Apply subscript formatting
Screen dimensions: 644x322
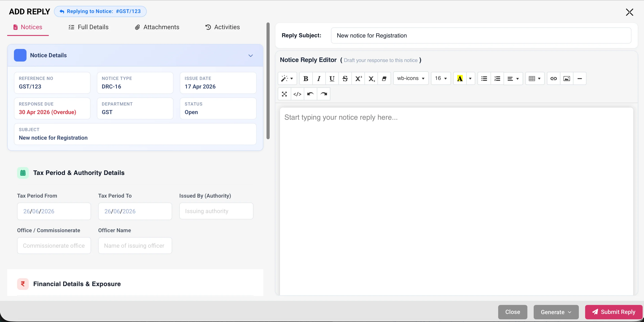pyautogui.click(x=371, y=78)
